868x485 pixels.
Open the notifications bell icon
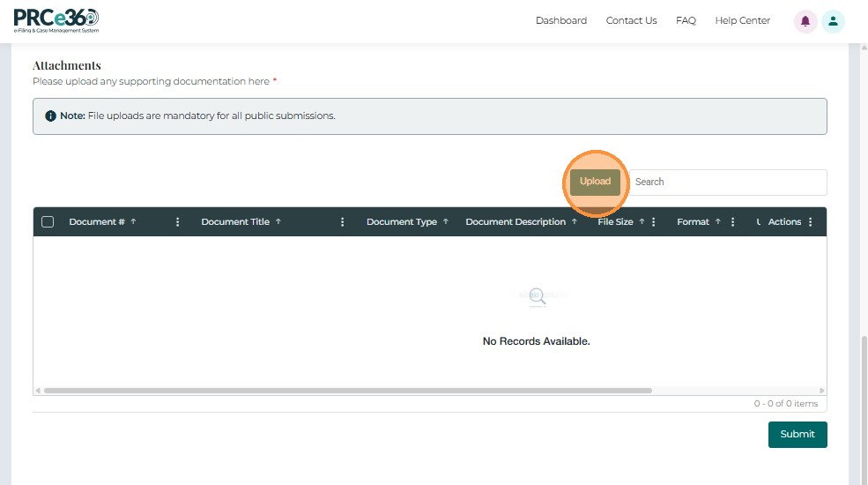[805, 21]
